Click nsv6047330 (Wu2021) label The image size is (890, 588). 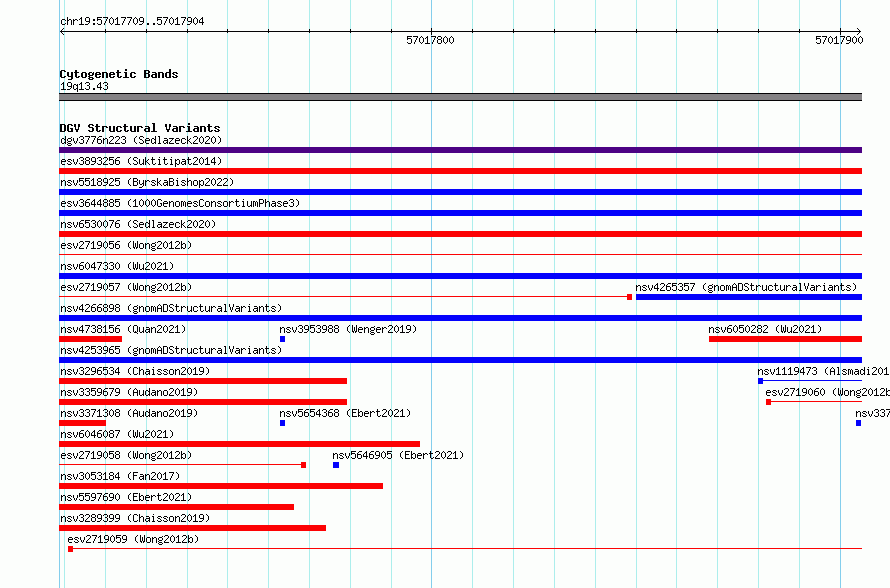117,266
